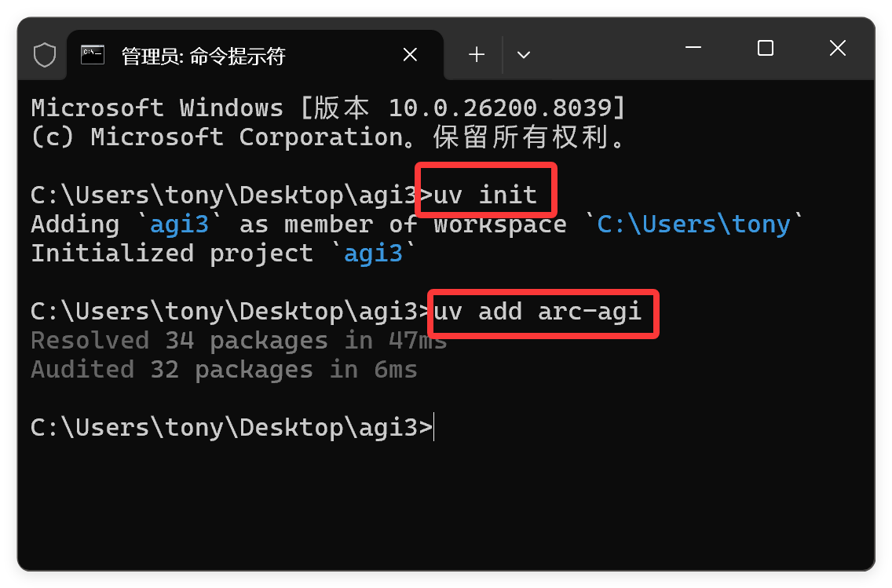Select the 管理员: 命令提示符 tab
Viewport: 892px width, 588px height.
pos(203,56)
